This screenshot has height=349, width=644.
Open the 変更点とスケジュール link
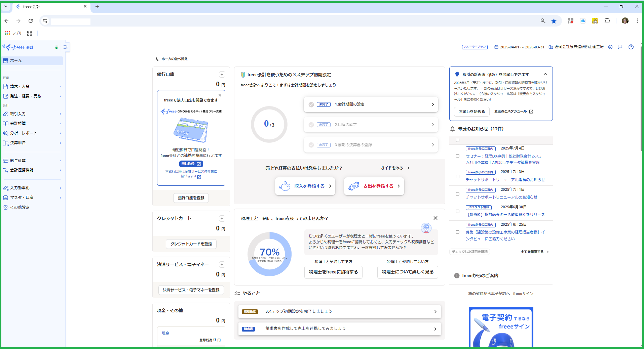click(x=514, y=112)
